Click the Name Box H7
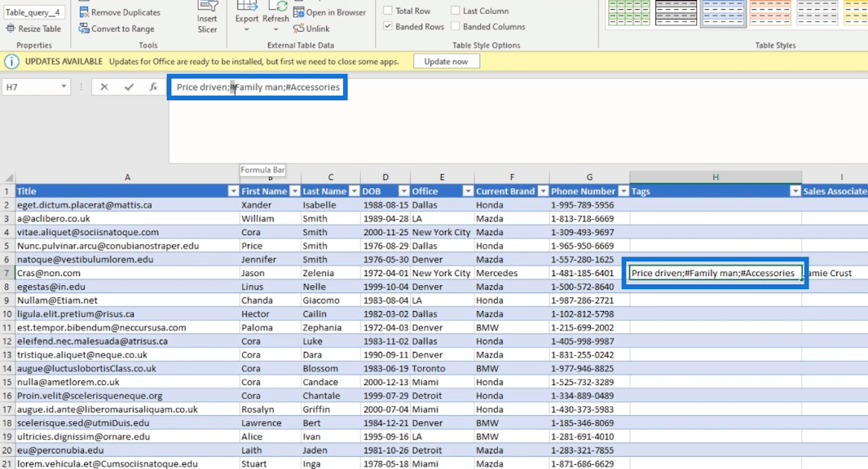This screenshot has height=469, width=868. (31, 87)
